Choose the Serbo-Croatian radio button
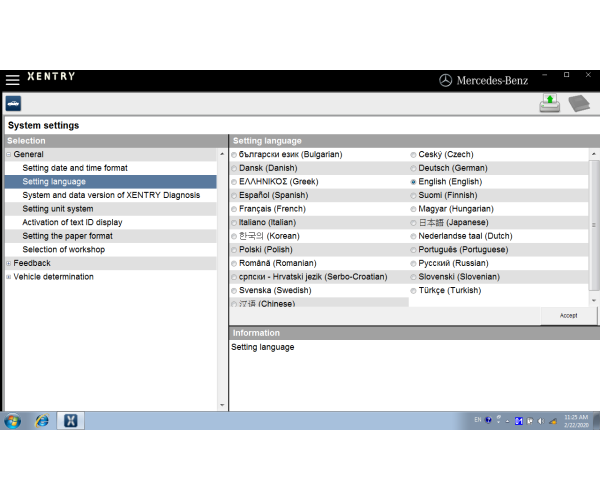 pyautogui.click(x=234, y=277)
